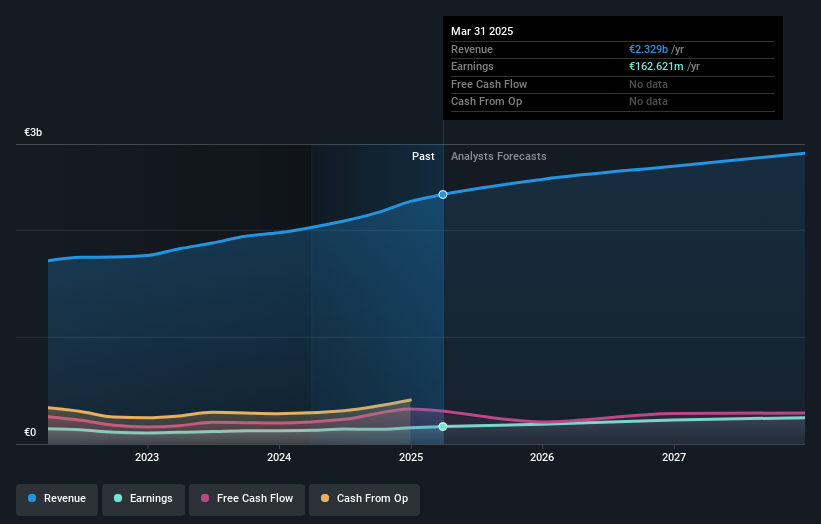Click the 2026 x-axis label

point(542,458)
